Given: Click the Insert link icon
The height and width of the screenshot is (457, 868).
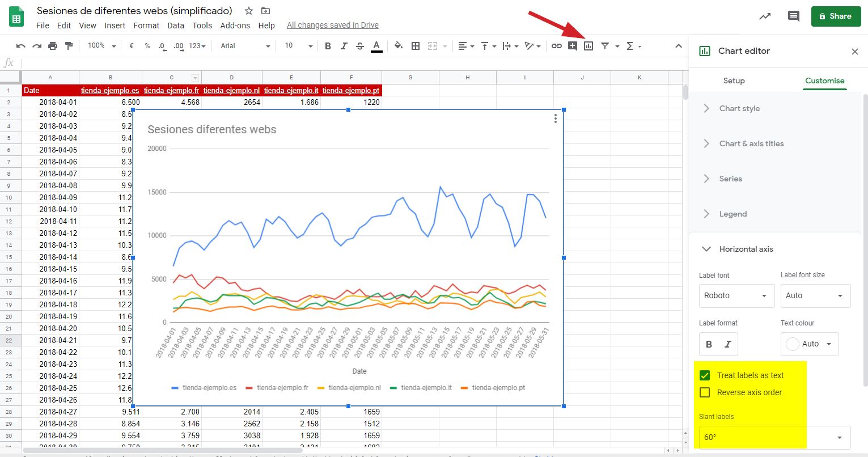Looking at the screenshot, I should 557,46.
